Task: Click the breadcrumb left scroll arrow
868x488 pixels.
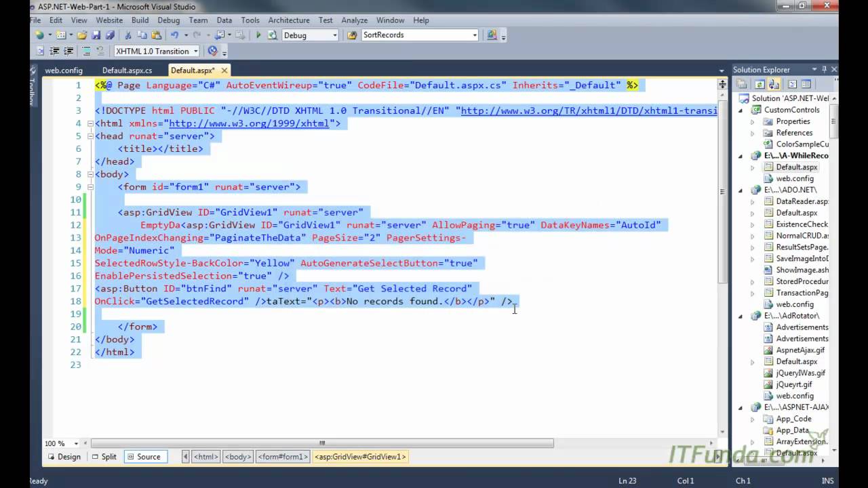Action: click(x=186, y=457)
